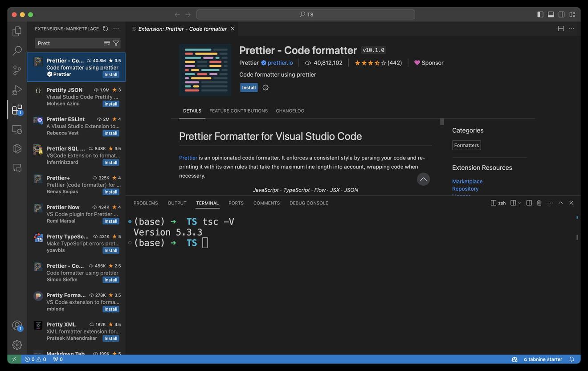
Task: Open the Manage gear beside Install button
Action: point(265,88)
